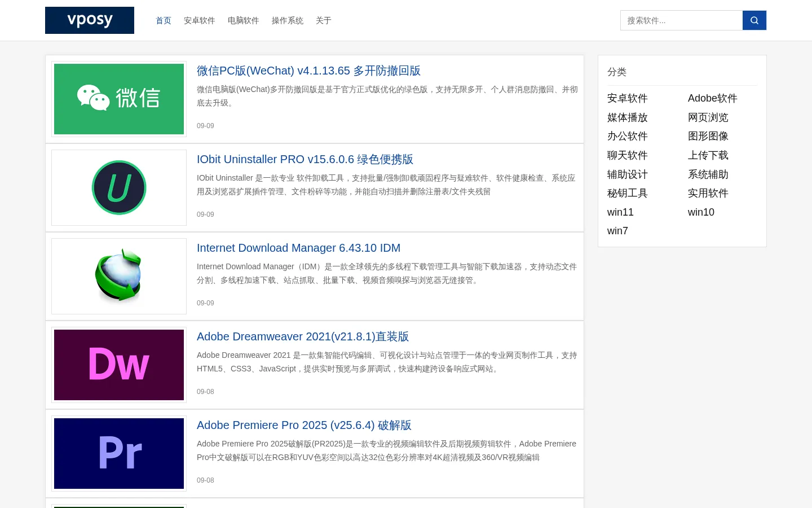Open 电脑软件 in the top navigation
The width and height of the screenshot is (812, 508).
pos(244,20)
